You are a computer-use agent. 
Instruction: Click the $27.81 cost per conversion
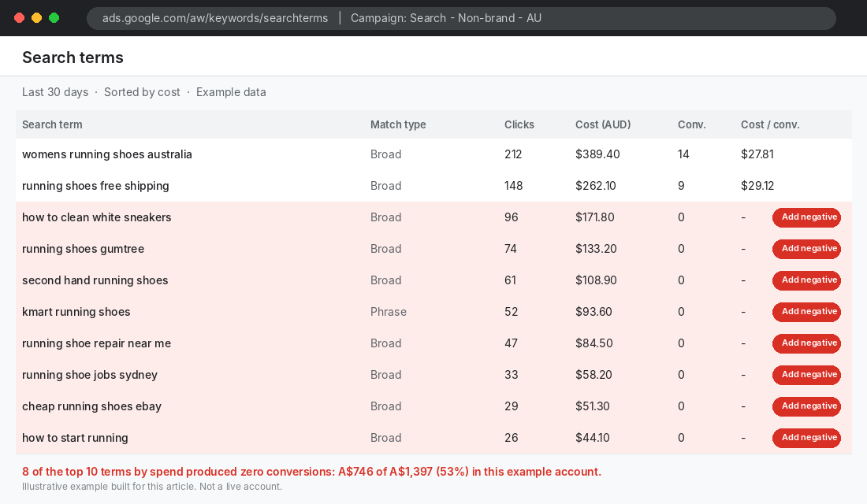757,154
